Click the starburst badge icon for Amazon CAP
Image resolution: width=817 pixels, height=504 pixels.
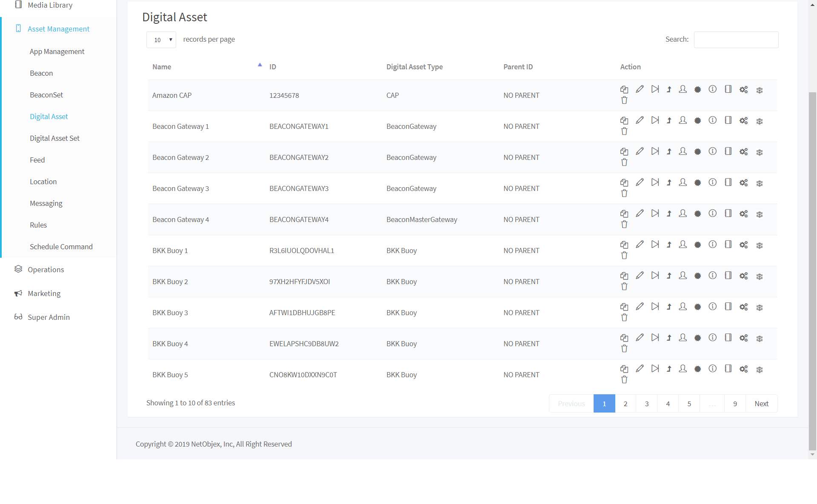click(697, 89)
